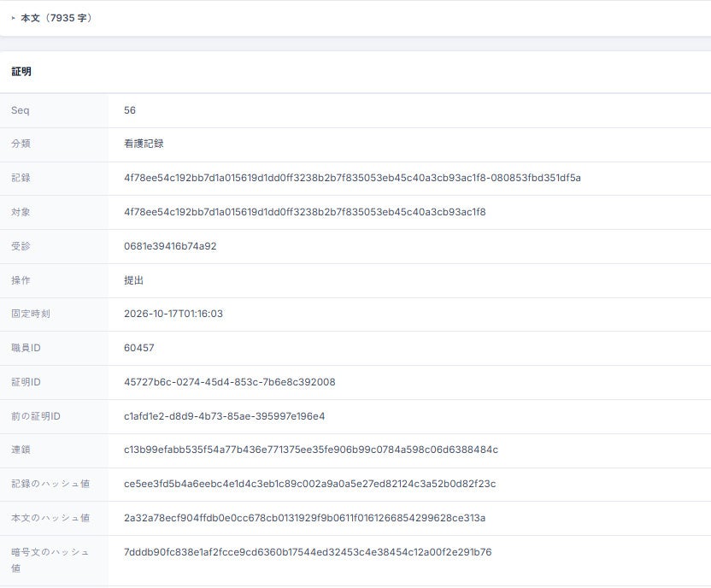
Task: Click the 対象 row label
Action: [x=21, y=212]
